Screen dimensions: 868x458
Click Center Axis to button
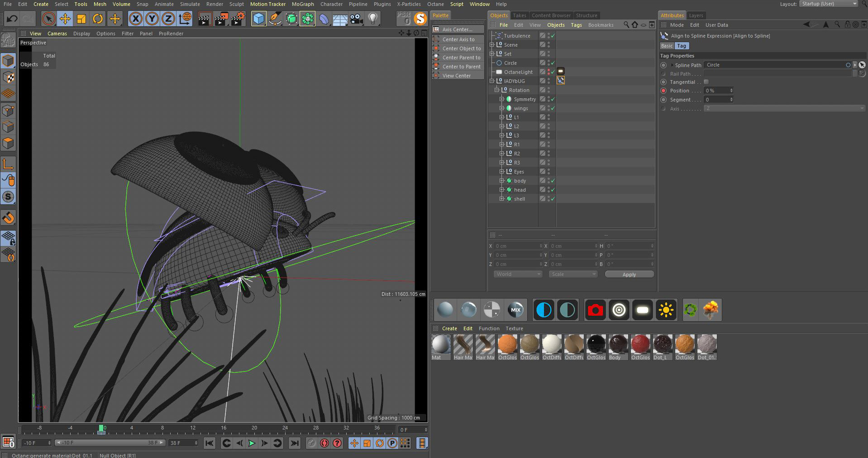click(x=458, y=39)
